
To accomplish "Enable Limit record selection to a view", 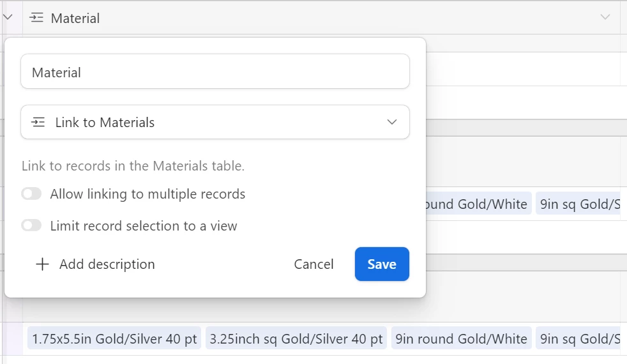I will pos(31,225).
